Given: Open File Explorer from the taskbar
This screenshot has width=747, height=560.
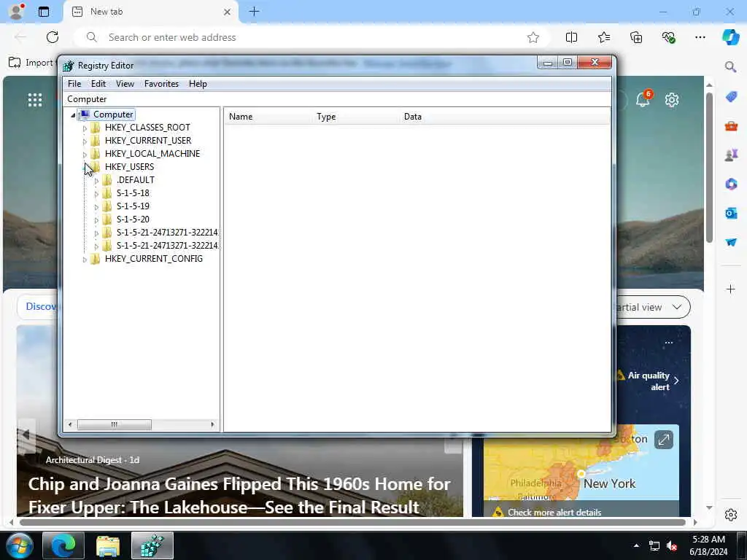Looking at the screenshot, I should coord(108,545).
